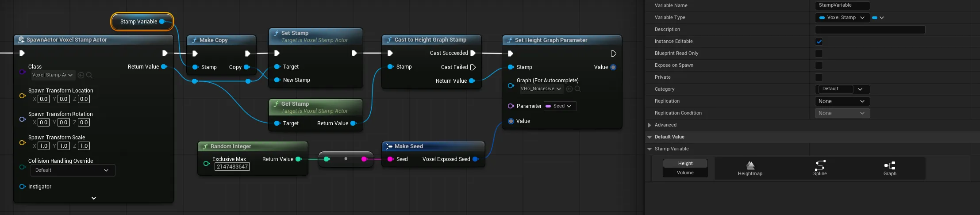Click use-selected arrow icon beside VHG_NoiseOve graph
Screen dimensions: 980x215
(x=569, y=89)
